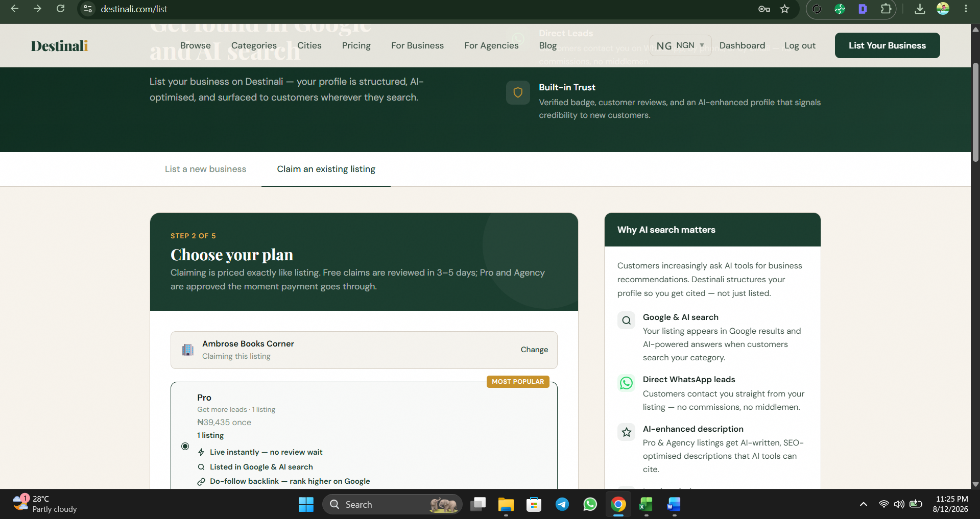Open the purple D extension icon
This screenshot has width=980, height=519.
pos(863,9)
